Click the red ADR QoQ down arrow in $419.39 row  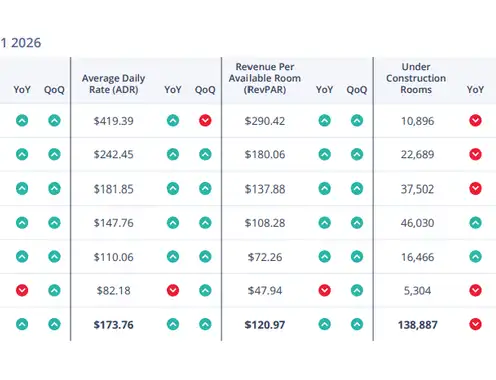[x=205, y=120]
